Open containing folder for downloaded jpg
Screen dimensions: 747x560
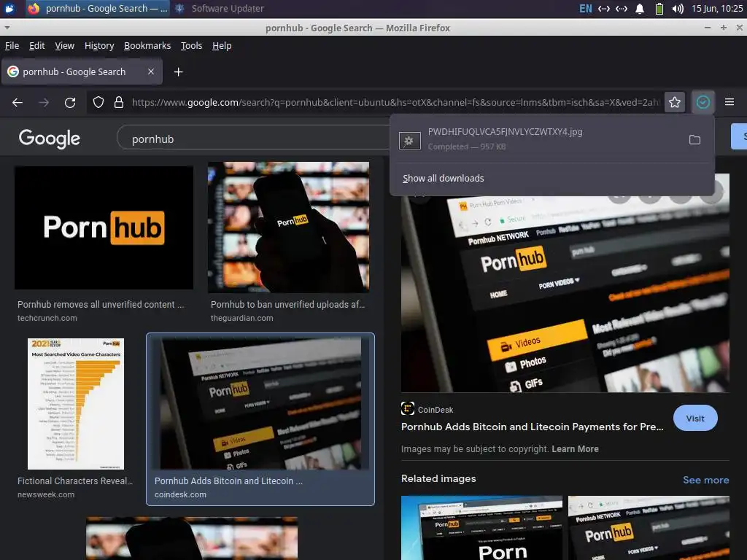click(x=694, y=139)
